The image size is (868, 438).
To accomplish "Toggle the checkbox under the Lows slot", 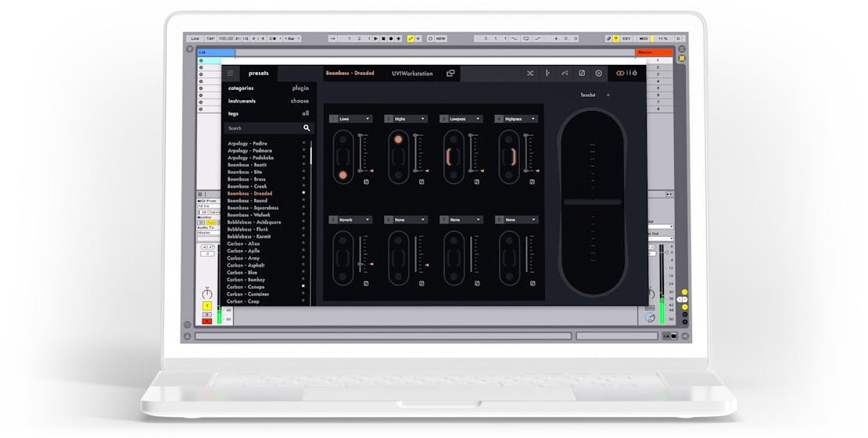I will click(365, 181).
